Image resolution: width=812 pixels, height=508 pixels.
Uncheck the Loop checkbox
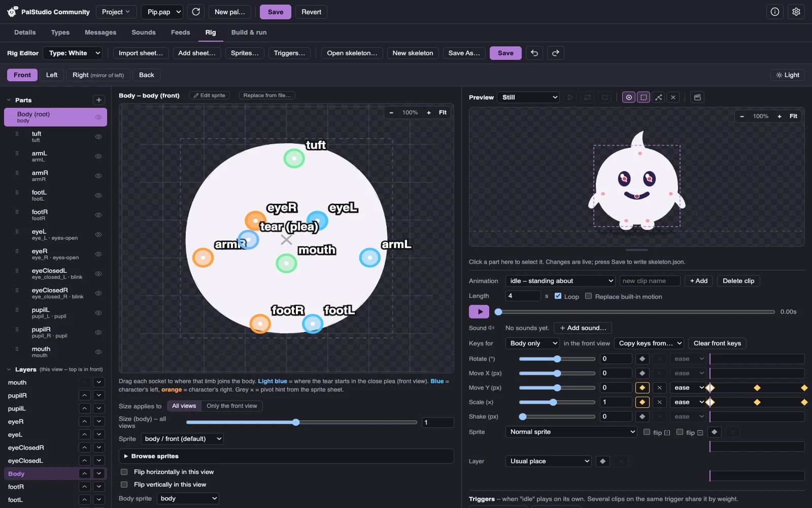point(558,296)
